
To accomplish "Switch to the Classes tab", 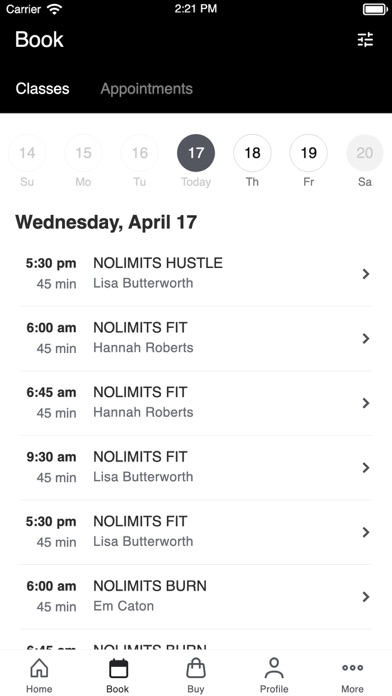I will pos(42,89).
